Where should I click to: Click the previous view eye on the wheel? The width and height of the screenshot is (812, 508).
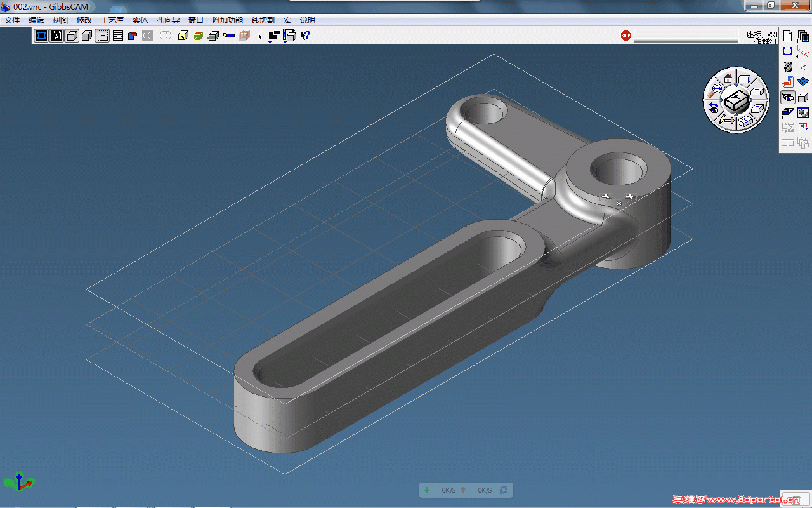point(714,108)
